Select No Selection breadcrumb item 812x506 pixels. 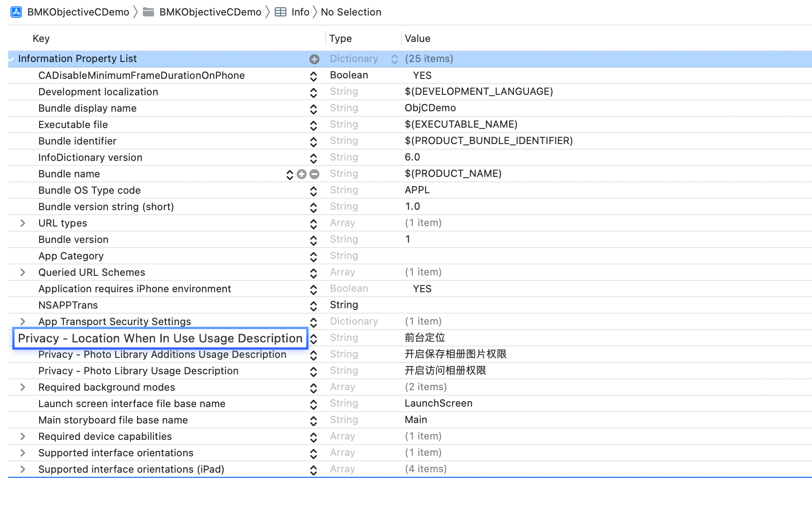point(351,12)
